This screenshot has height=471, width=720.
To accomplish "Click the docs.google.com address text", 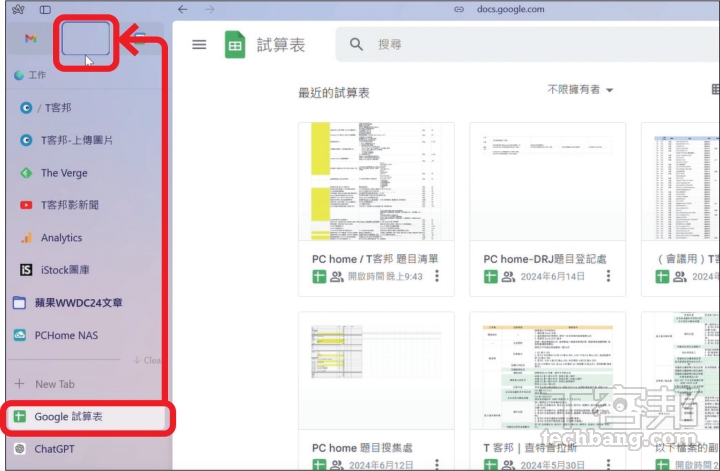I will coord(511,9).
